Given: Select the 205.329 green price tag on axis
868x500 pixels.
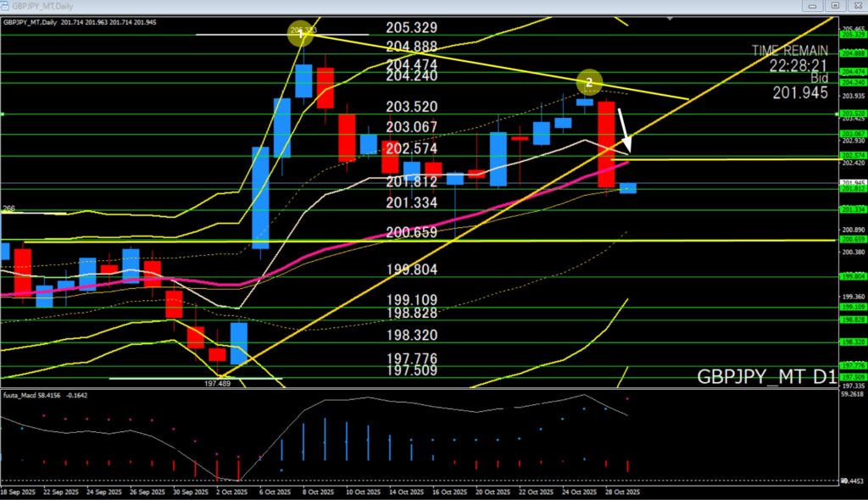Looking at the screenshot, I should pos(851,35).
